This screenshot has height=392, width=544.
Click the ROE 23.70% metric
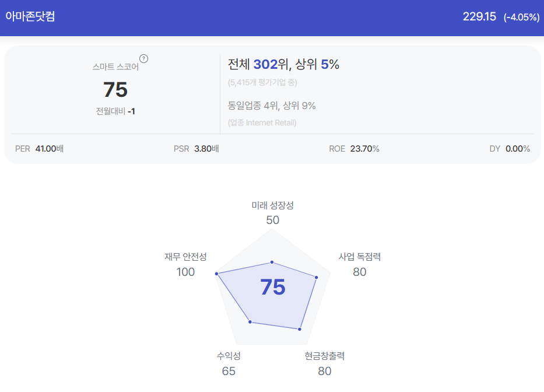point(355,149)
